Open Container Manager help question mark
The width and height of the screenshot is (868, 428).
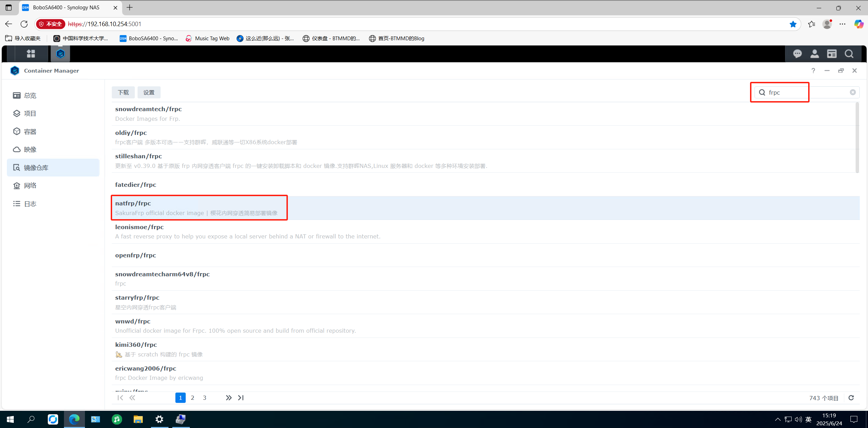813,71
